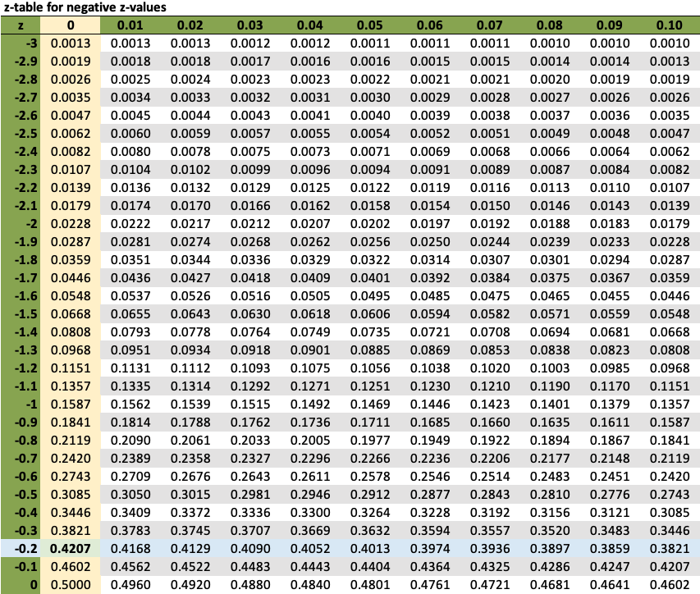
Task: Click the -0.2 highlighted row label
Action: tap(29, 549)
